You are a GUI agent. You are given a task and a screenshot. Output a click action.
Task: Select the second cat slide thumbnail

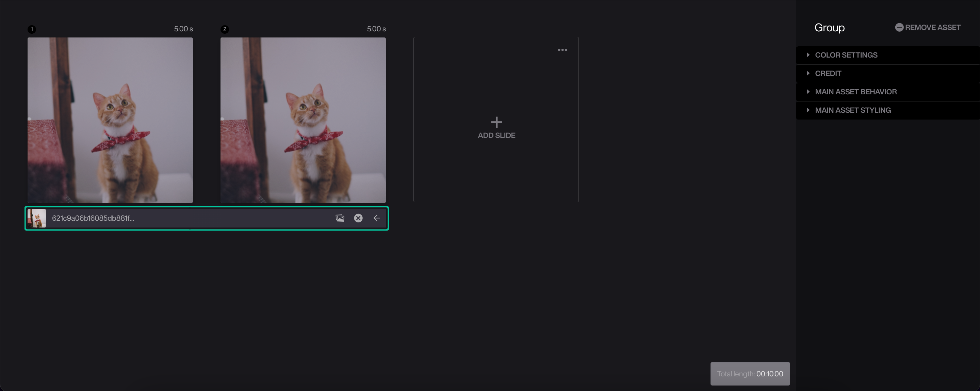click(x=303, y=120)
